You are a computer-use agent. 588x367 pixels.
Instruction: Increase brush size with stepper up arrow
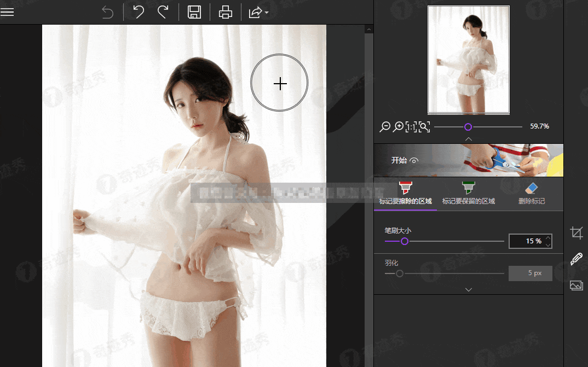tap(548, 238)
